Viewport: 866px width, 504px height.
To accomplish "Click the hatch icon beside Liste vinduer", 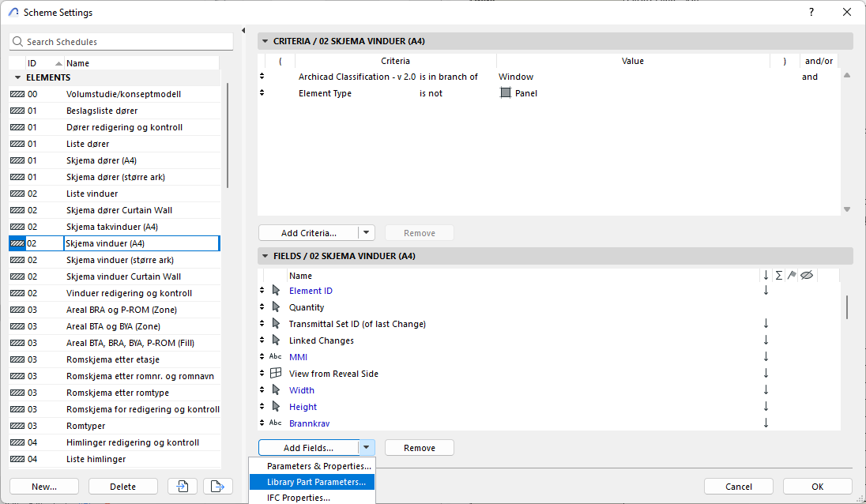I will (x=17, y=194).
